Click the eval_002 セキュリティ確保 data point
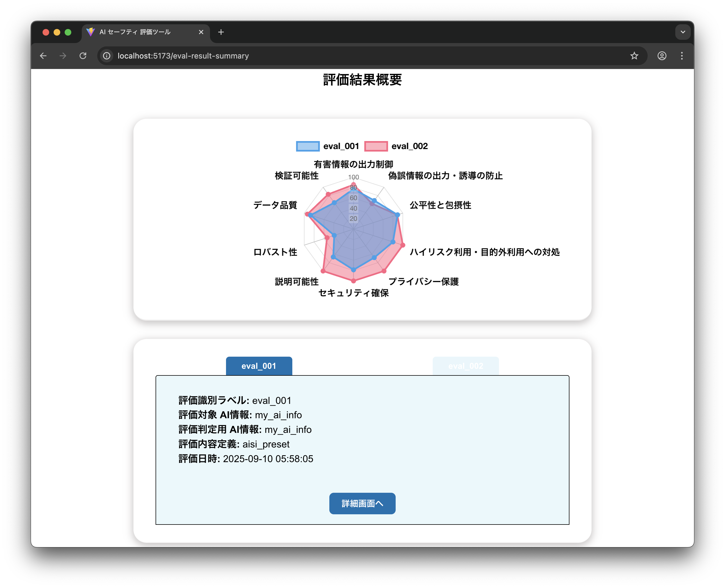Image resolution: width=725 pixels, height=588 pixels. [x=353, y=281]
